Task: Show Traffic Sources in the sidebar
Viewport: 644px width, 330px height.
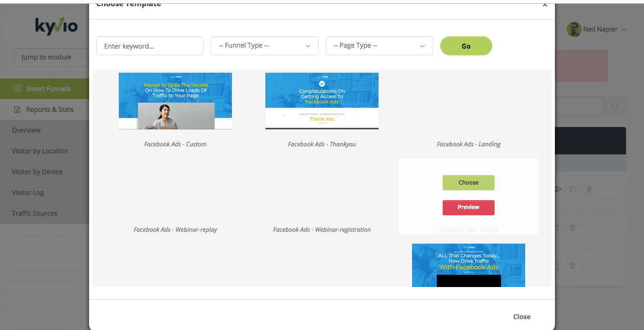Action: click(34, 213)
